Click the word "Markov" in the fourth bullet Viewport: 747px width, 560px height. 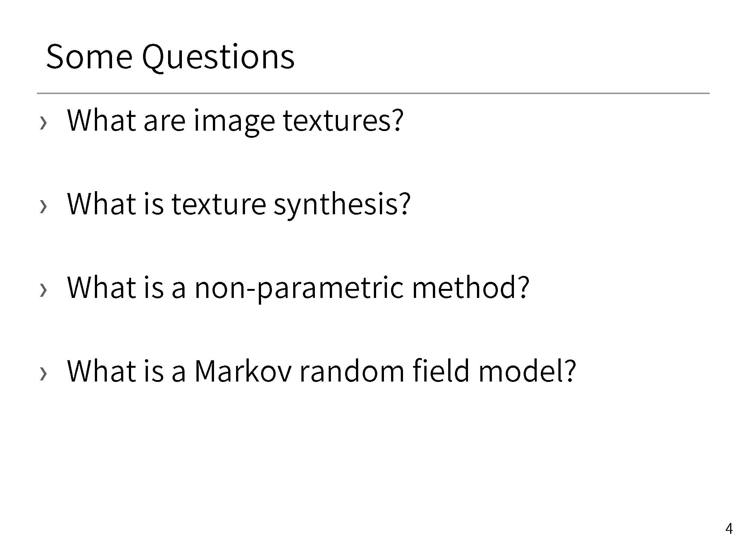click(242, 371)
